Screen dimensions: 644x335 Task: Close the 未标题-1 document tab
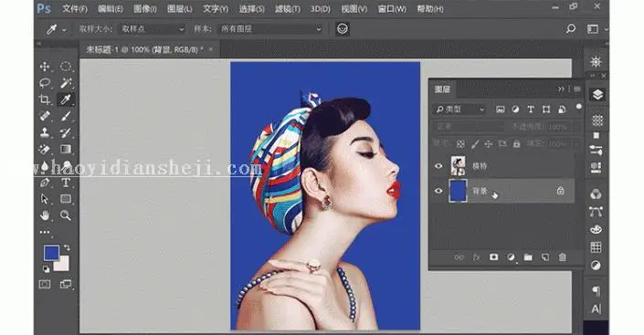(x=211, y=49)
